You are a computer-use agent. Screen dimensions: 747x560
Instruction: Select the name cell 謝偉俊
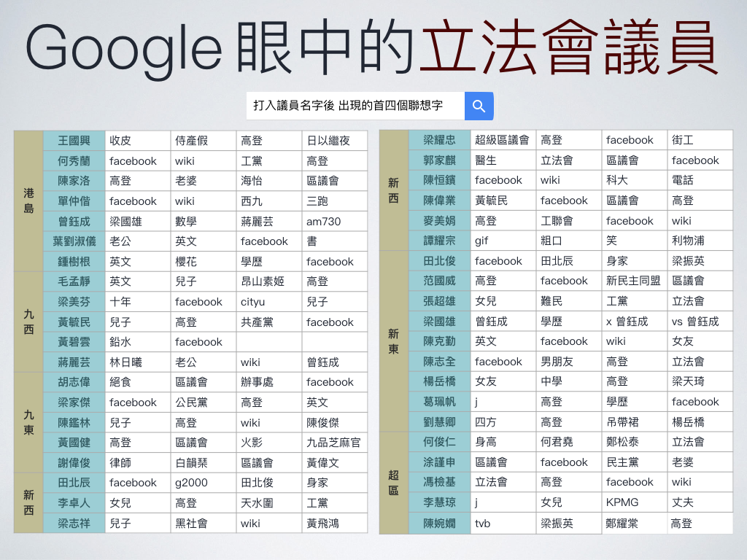click(x=74, y=463)
